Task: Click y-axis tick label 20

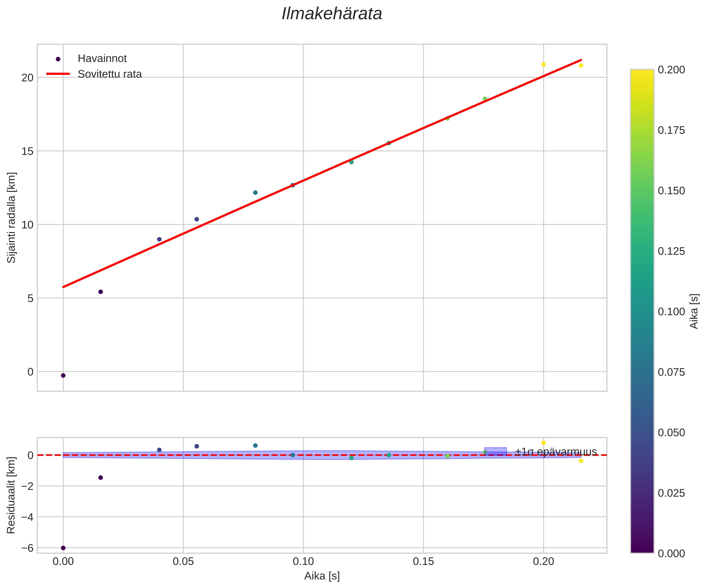Action: click(x=27, y=78)
